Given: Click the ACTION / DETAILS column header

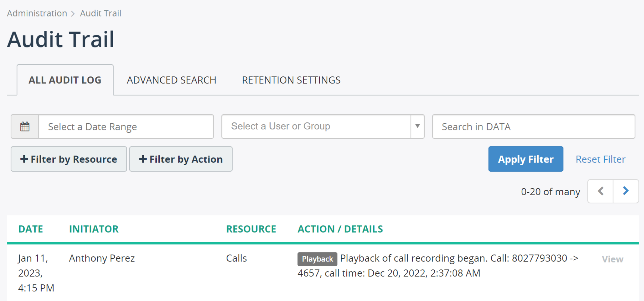Looking at the screenshot, I should point(340,229).
